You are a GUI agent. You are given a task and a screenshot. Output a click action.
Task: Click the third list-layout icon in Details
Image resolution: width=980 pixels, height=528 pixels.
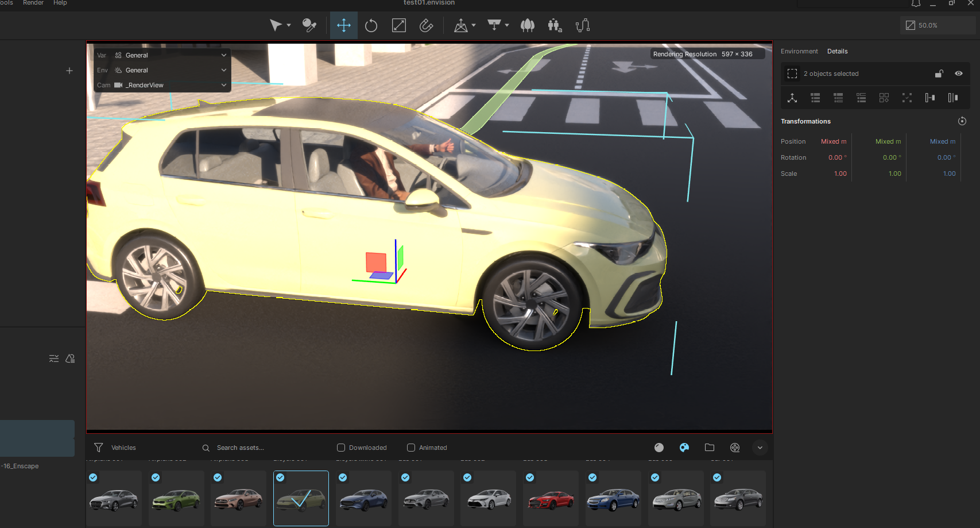pyautogui.click(x=861, y=98)
